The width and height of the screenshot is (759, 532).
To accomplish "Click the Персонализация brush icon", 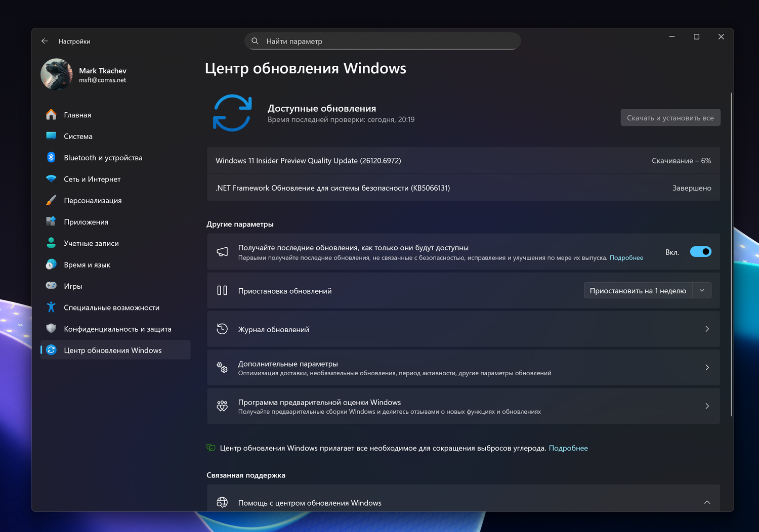I will point(51,200).
